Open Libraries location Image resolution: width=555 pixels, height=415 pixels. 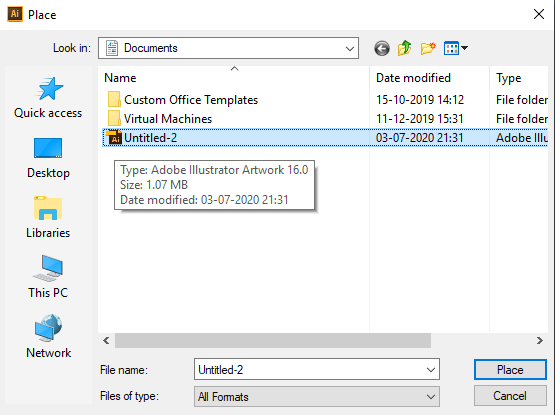[48, 217]
